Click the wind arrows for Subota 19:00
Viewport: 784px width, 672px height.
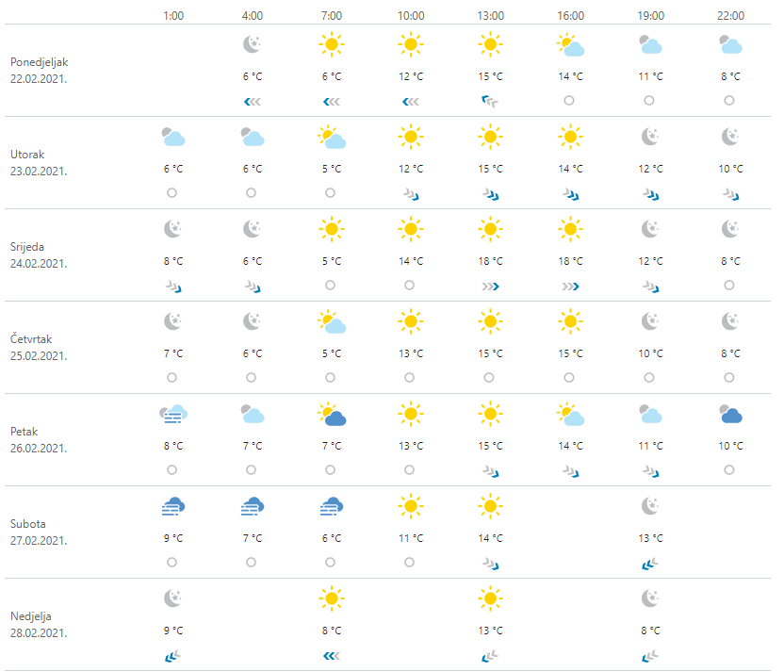[x=649, y=563]
